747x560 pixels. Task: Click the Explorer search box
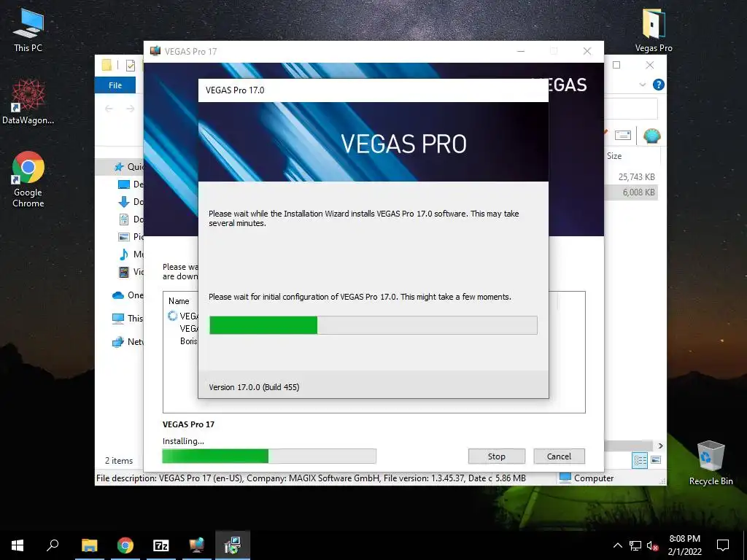coord(631,109)
